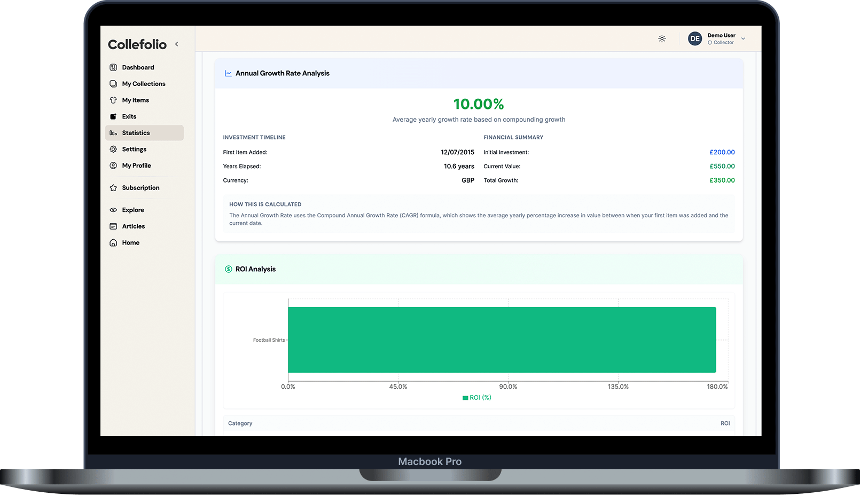Viewport: 860px width, 504px height.
Task: Click the Exits icon in sidebar
Action: pos(113,116)
